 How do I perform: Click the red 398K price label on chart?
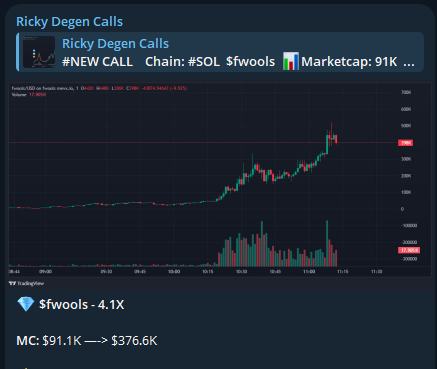pos(405,143)
